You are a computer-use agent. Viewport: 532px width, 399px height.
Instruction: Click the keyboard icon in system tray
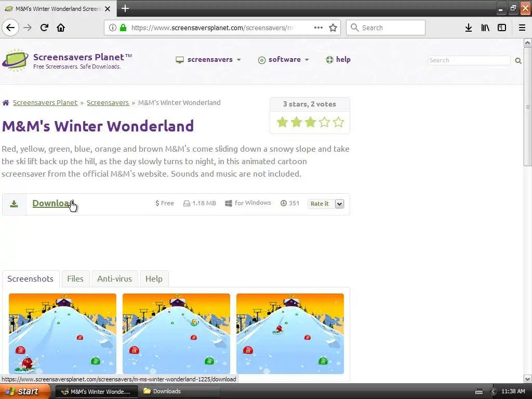(479, 392)
